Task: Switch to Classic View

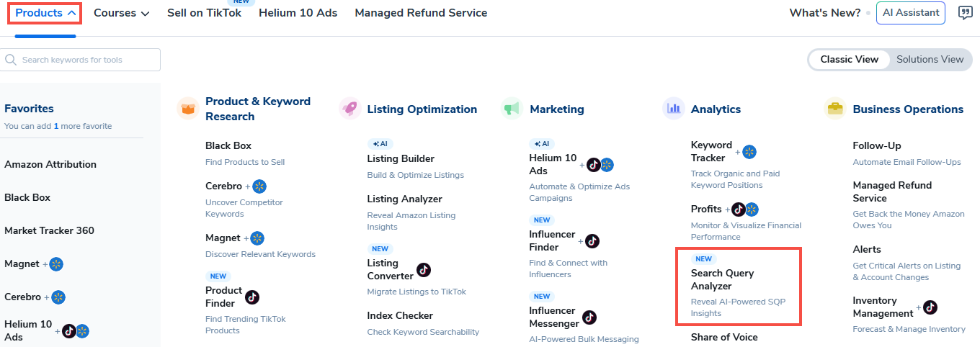Action: pos(849,60)
